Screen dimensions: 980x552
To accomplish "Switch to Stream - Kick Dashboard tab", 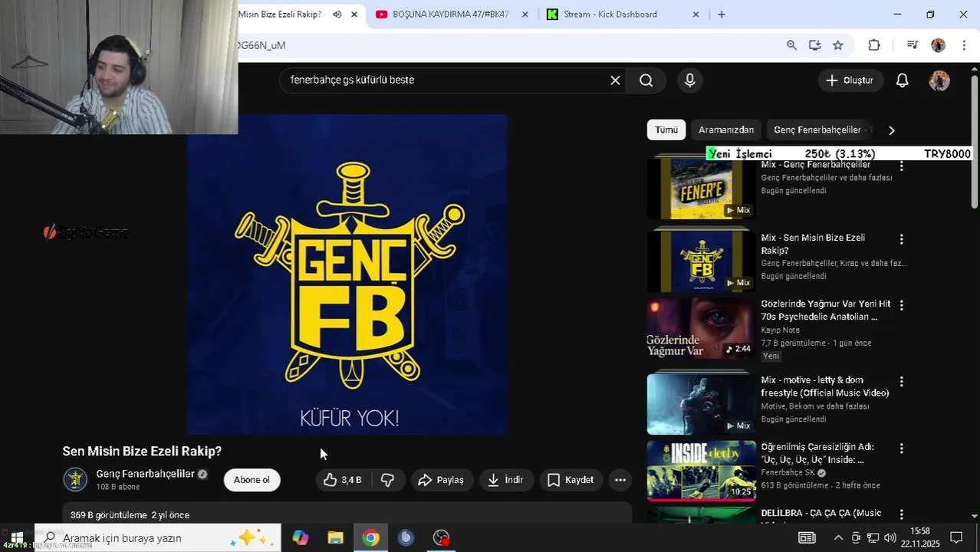I will pos(610,15).
